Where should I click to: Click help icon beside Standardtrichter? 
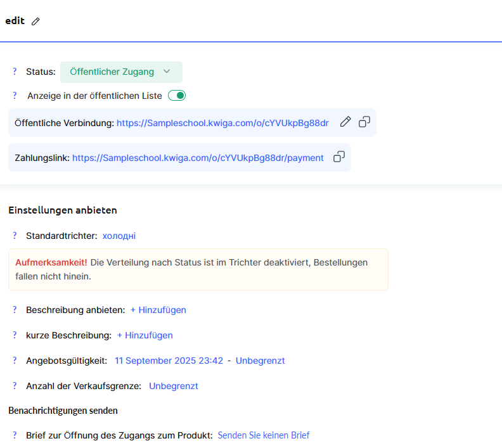tap(15, 236)
